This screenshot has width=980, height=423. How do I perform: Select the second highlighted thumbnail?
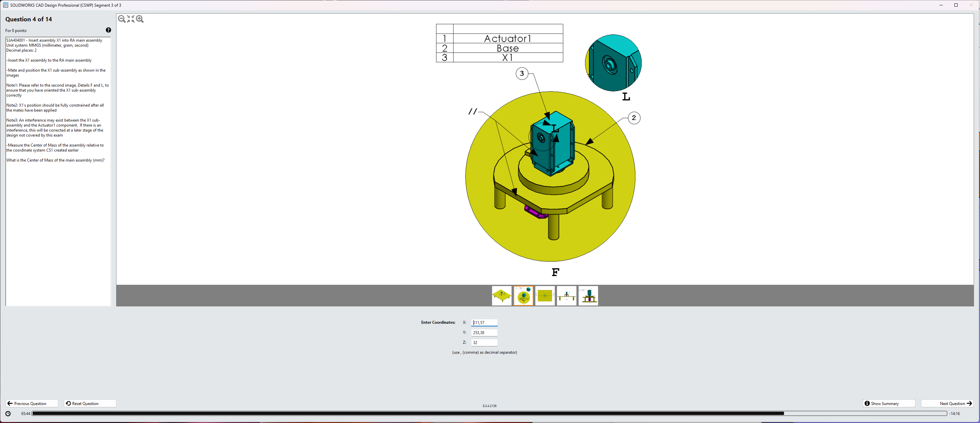(523, 295)
